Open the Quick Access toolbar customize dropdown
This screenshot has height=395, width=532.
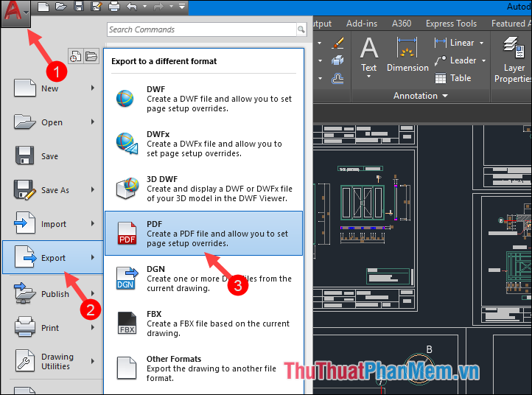point(182,7)
